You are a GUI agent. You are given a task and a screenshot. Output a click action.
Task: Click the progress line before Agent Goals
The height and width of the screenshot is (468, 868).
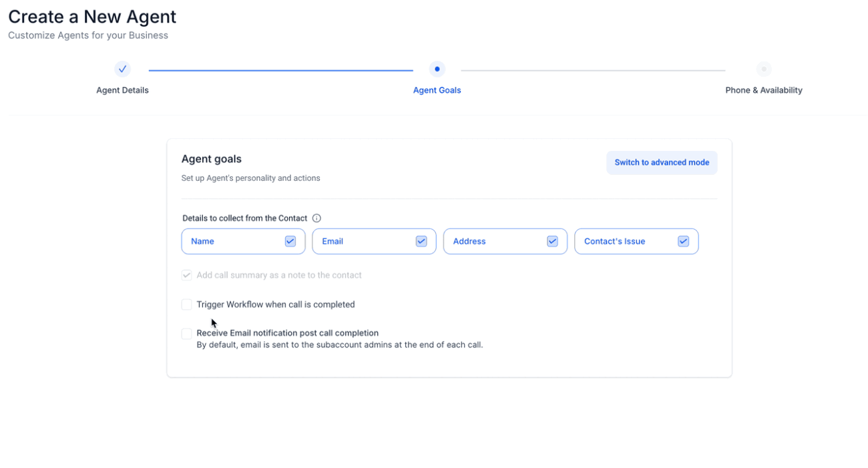point(280,69)
